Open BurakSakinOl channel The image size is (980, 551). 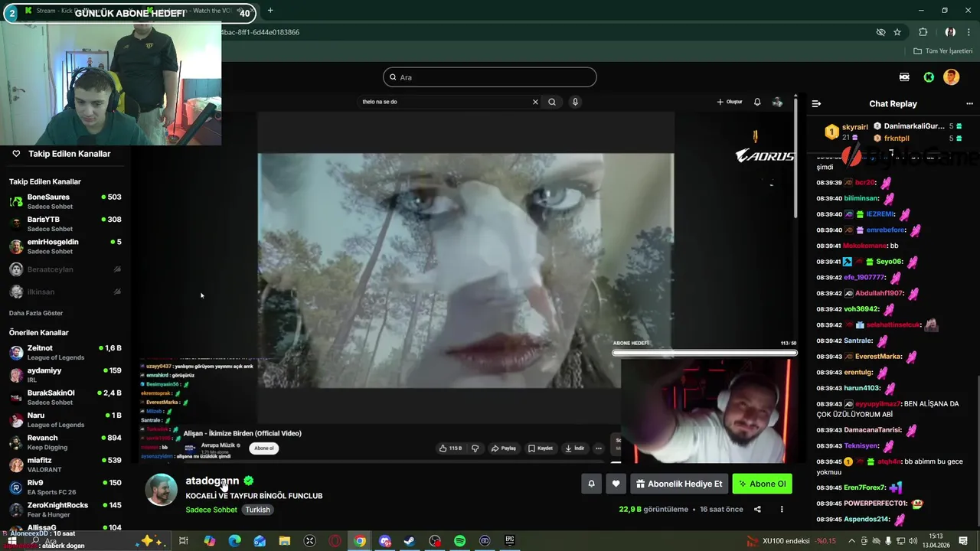tap(65, 397)
